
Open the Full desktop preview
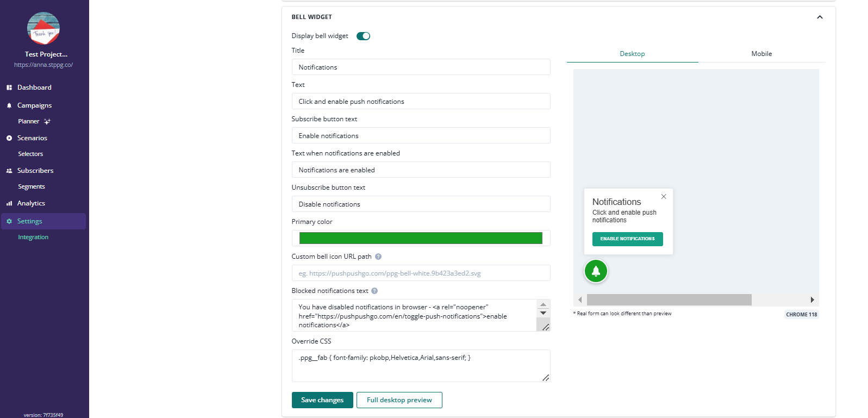click(399, 400)
